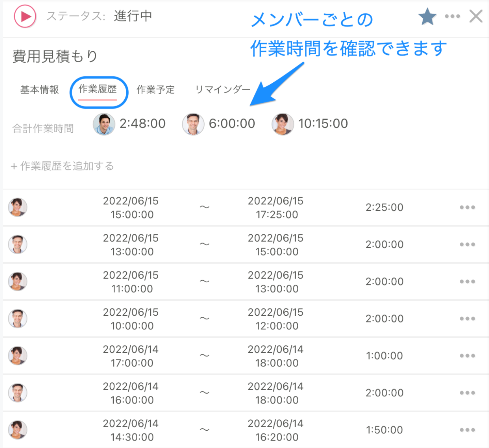Click the first member avatar showing 2:48:00

point(104,124)
